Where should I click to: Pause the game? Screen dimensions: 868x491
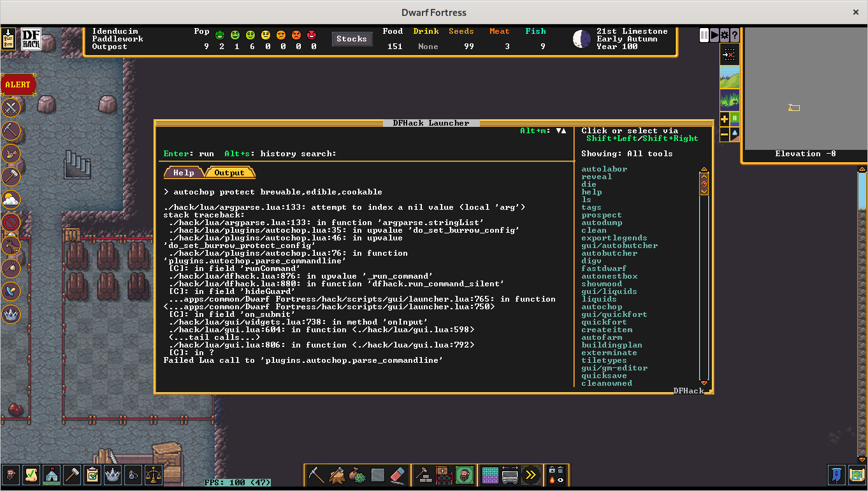coord(704,35)
